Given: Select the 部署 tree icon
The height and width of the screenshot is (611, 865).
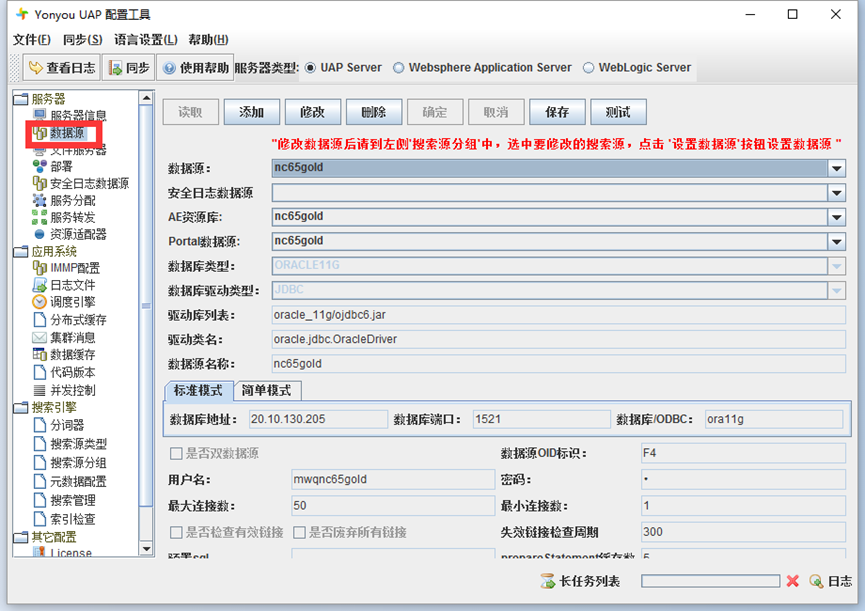Looking at the screenshot, I should [39, 166].
